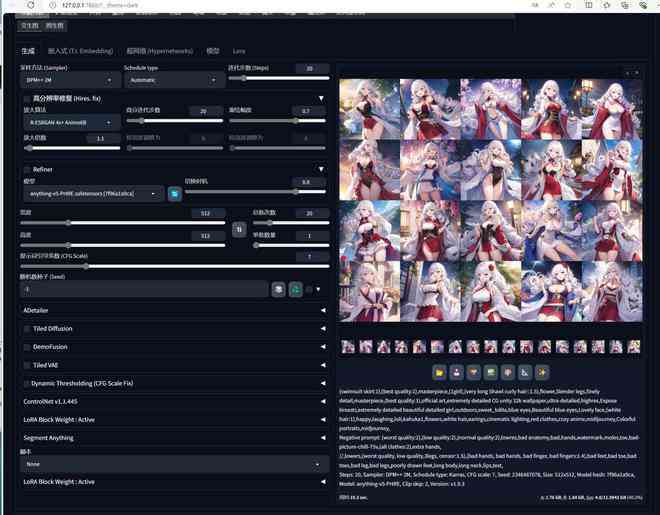Viewport: 660px width, 515px height.
Task: Expand the ADetailer section
Action: point(174,310)
